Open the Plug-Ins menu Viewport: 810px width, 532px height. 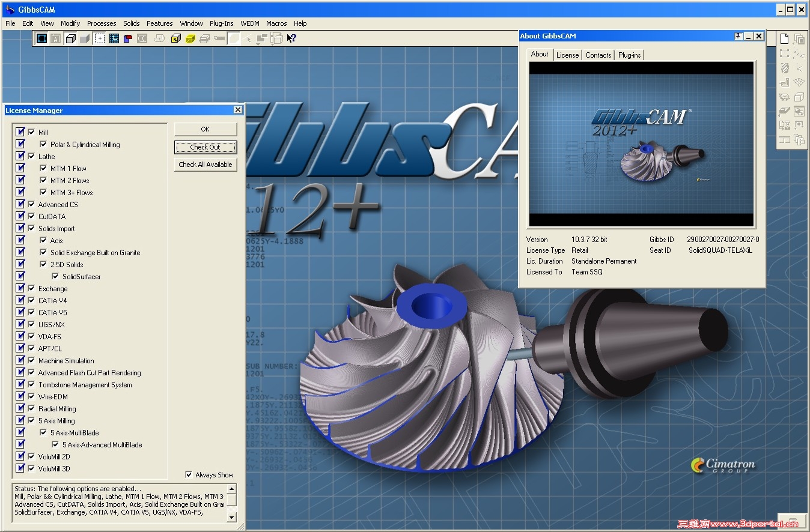(221, 23)
